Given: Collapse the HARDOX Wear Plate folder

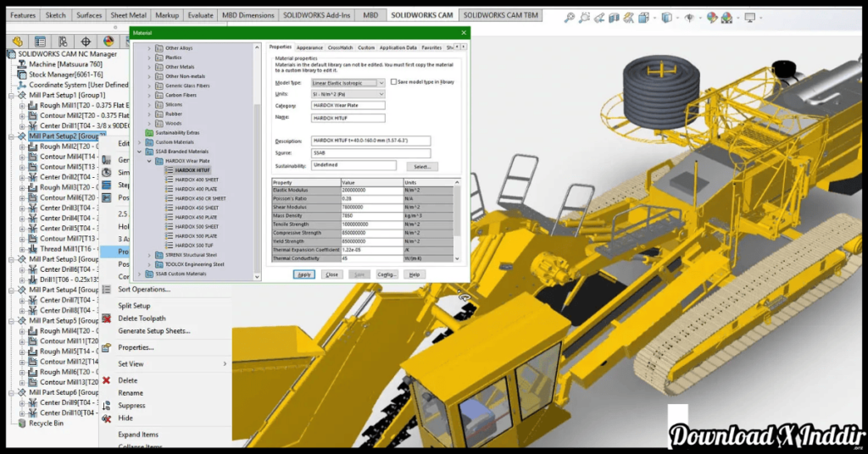Looking at the screenshot, I should pos(149,161).
